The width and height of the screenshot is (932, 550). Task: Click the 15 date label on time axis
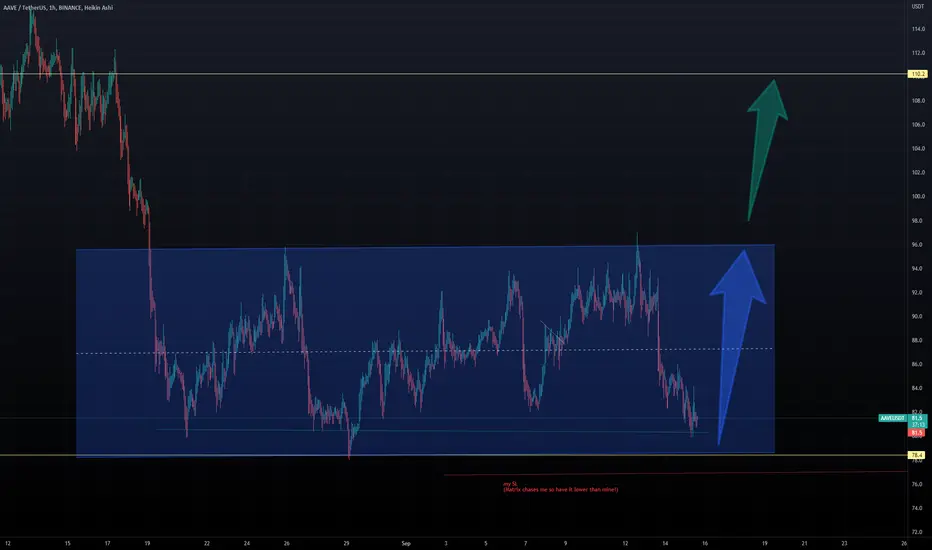pos(67,543)
